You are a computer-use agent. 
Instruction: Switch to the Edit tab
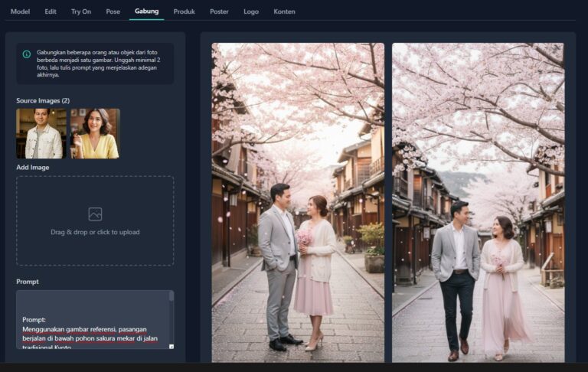51,11
